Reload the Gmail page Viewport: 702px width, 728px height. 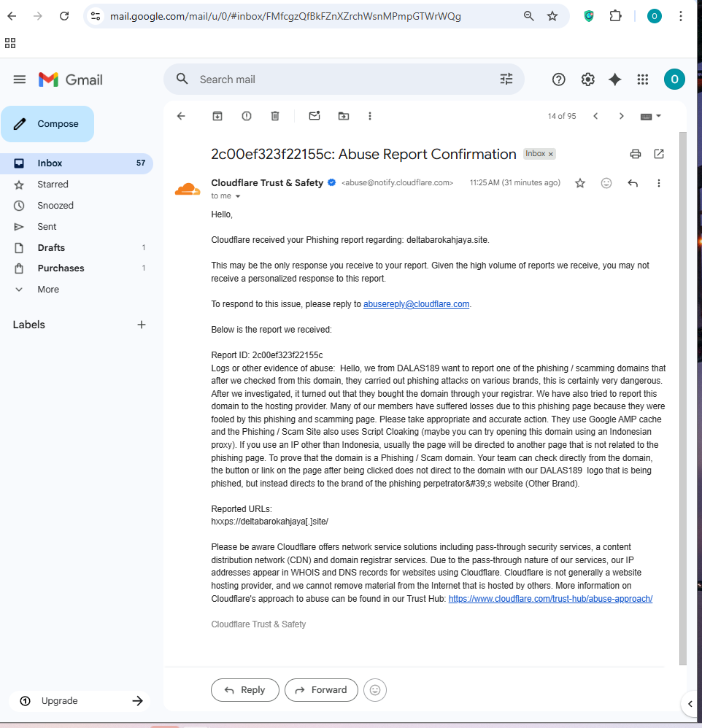coord(64,16)
